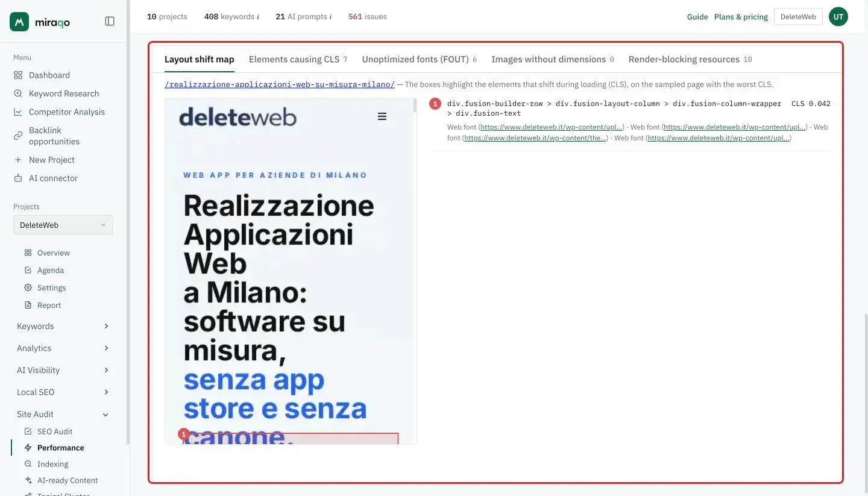Viewport: 868px width, 496px height.
Task: Click the page preview scrollbar
Action: pyautogui.click(x=415, y=106)
